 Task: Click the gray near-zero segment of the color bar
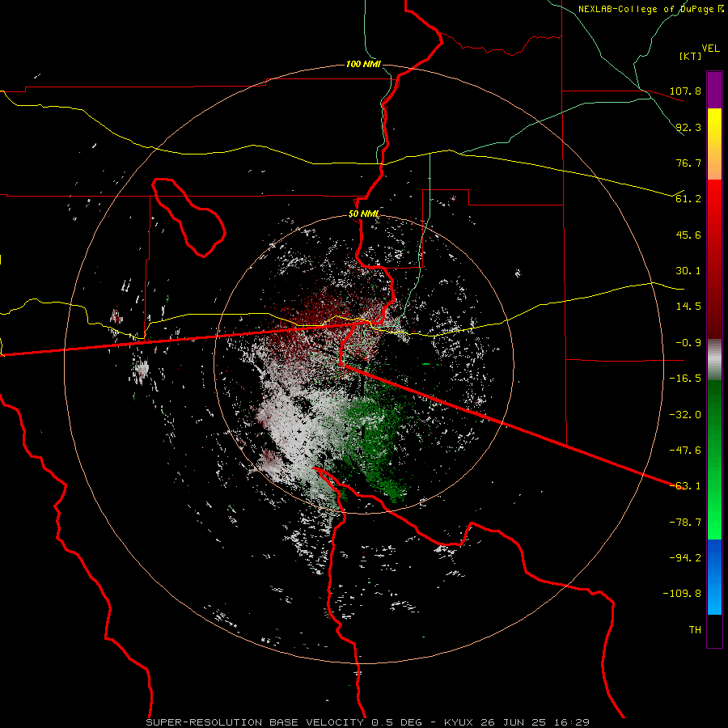tap(714, 359)
